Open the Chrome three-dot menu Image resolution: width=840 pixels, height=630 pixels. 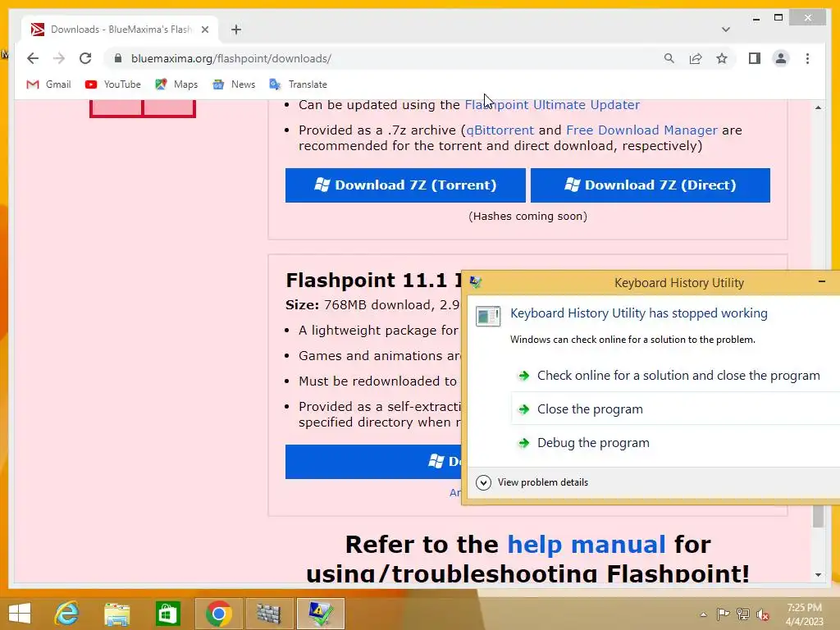coord(807,58)
